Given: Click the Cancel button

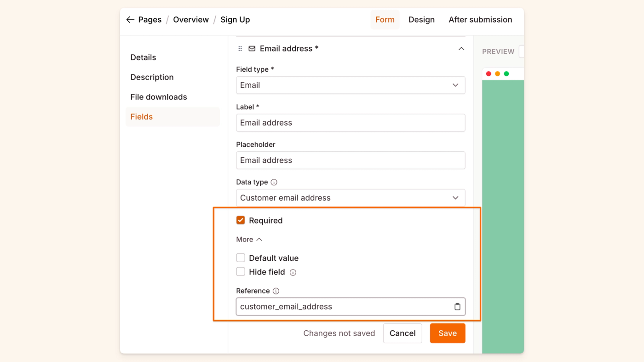Looking at the screenshot, I should 402,333.
